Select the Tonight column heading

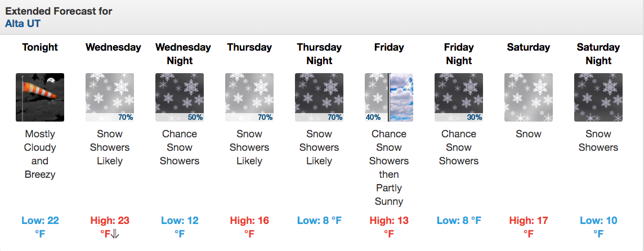(40, 47)
